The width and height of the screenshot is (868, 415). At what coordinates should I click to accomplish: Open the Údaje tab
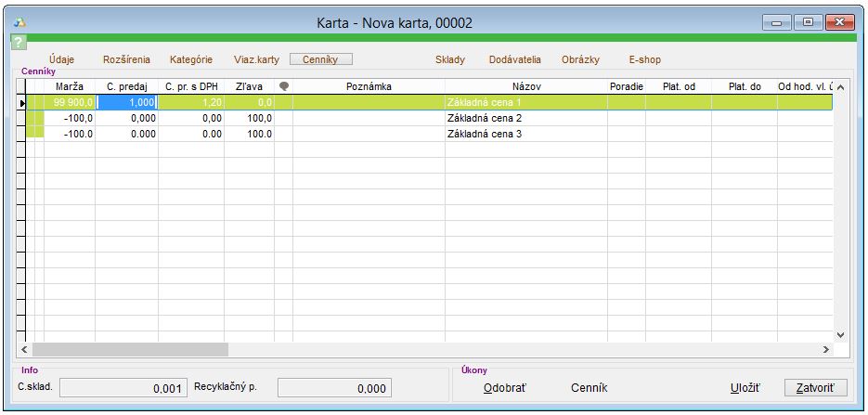pos(61,59)
